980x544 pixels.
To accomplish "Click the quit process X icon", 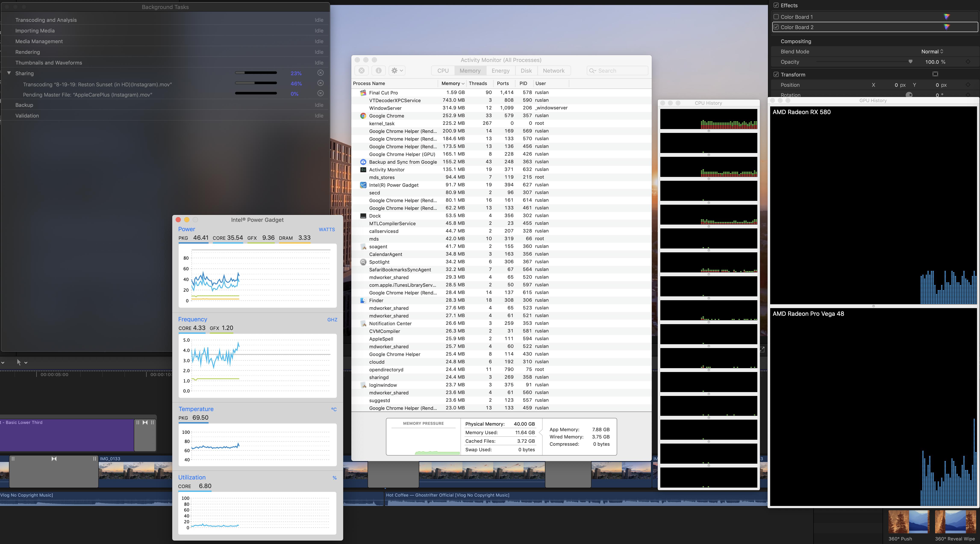I will [361, 70].
